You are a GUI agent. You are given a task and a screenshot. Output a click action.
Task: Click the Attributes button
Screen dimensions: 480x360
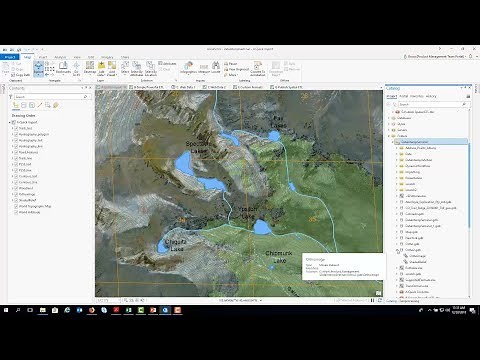click(167, 63)
